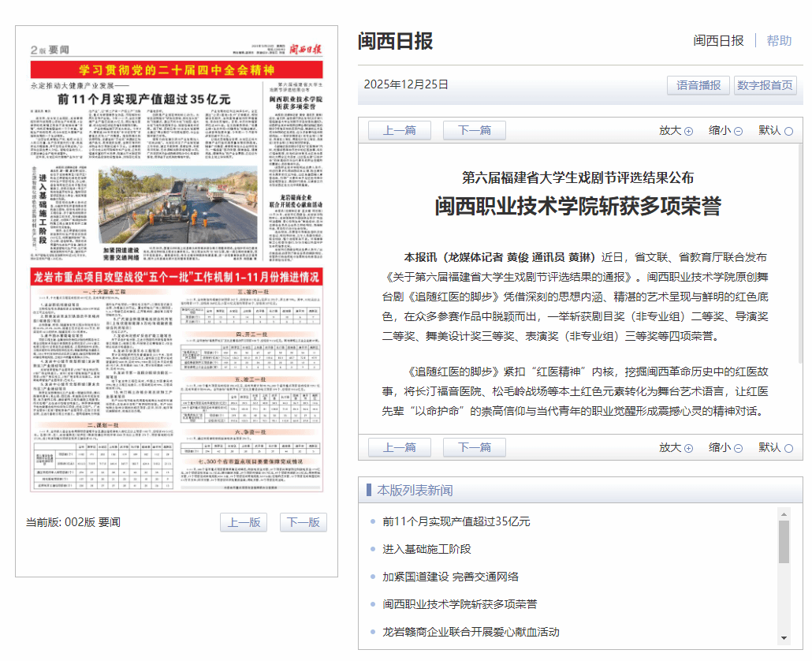Click the 闽西日报 link in the top right
This screenshot has height=661, width=812.
[718, 40]
